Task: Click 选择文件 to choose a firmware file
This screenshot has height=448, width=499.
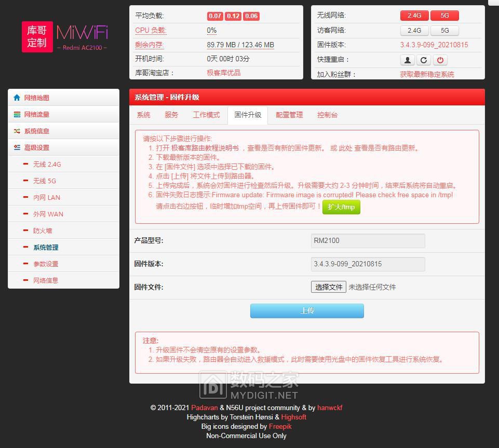Action: tap(329, 287)
